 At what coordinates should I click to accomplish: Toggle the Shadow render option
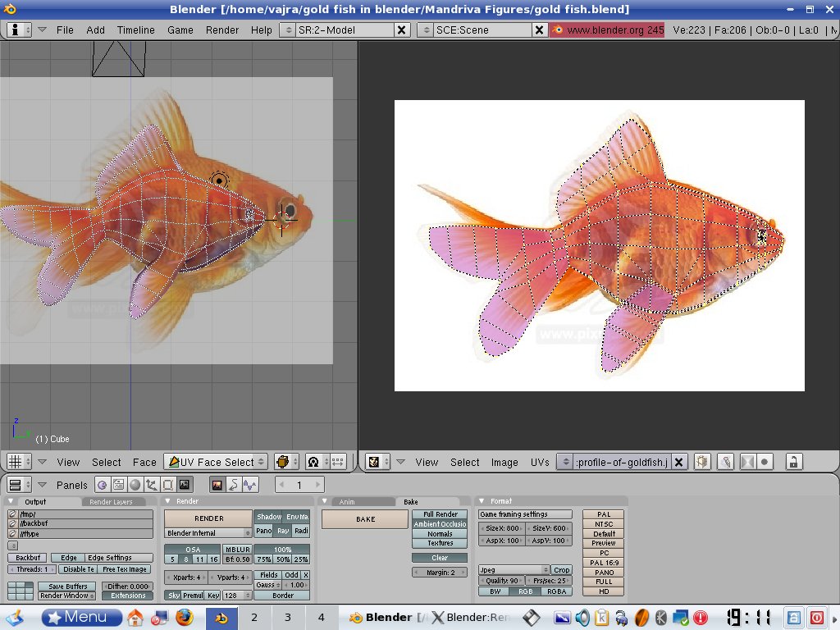[x=268, y=517]
